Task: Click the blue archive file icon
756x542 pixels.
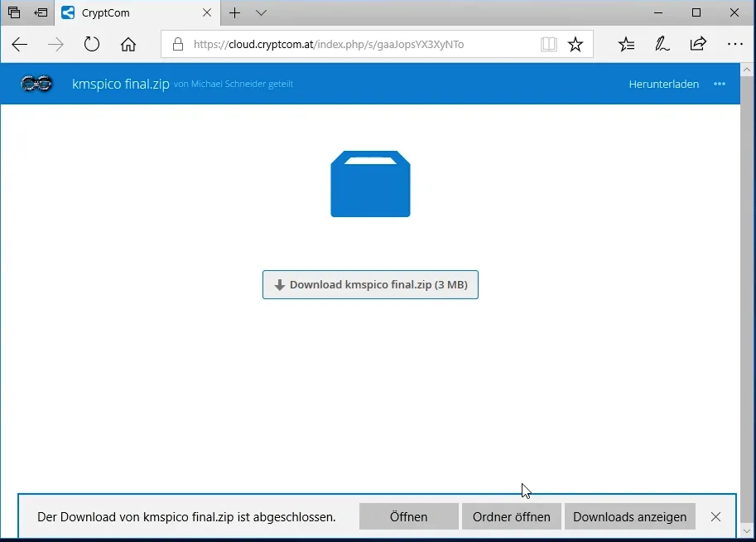Action: point(370,184)
